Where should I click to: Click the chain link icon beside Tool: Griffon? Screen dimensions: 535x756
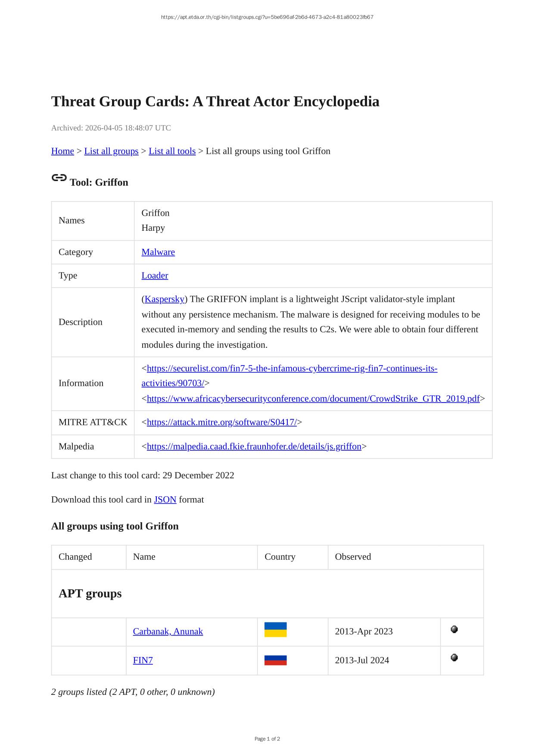pyautogui.click(x=59, y=178)
